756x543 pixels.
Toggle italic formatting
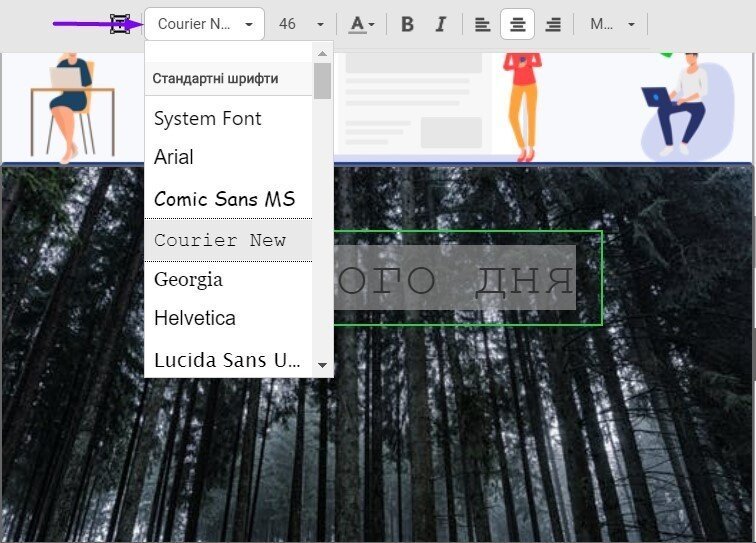[x=440, y=24]
